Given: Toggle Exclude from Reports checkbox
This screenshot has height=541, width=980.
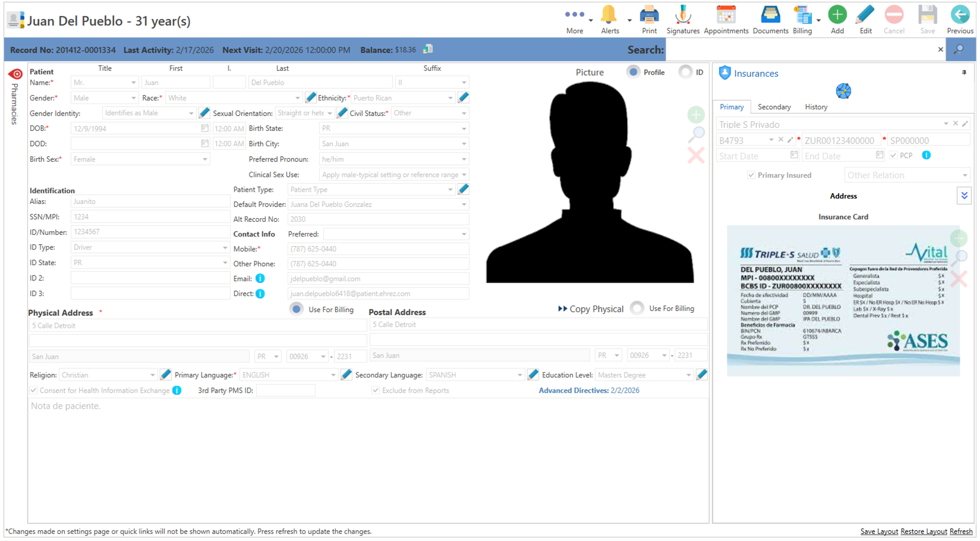Looking at the screenshot, I should click(x=376, y=390).
